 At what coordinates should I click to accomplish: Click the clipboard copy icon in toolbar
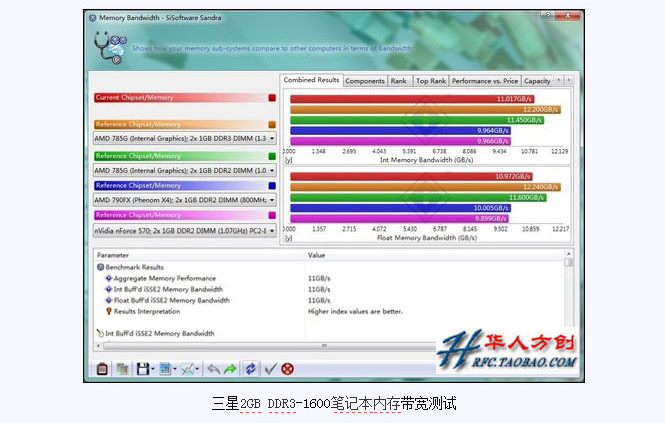click(102, 369)
